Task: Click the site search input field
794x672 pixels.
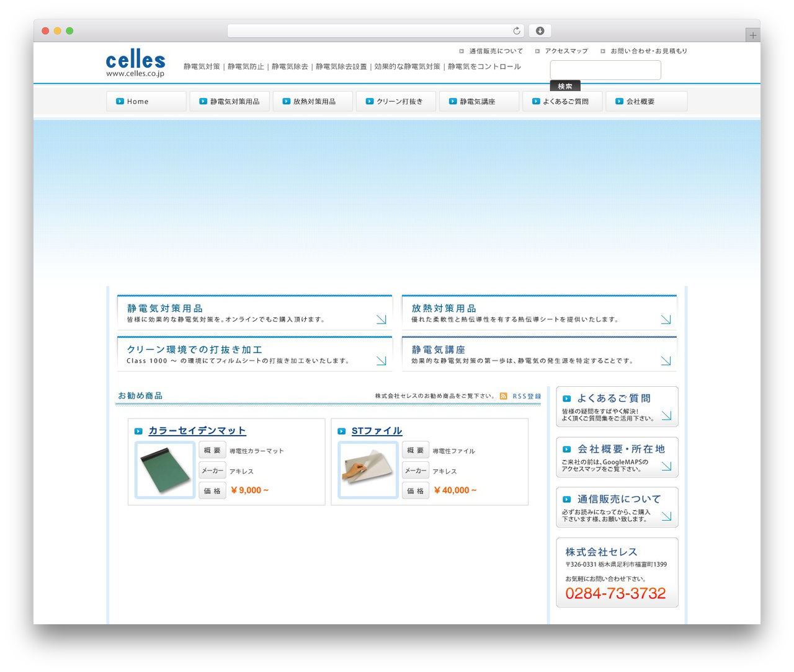Action: (x=605, y=70)
